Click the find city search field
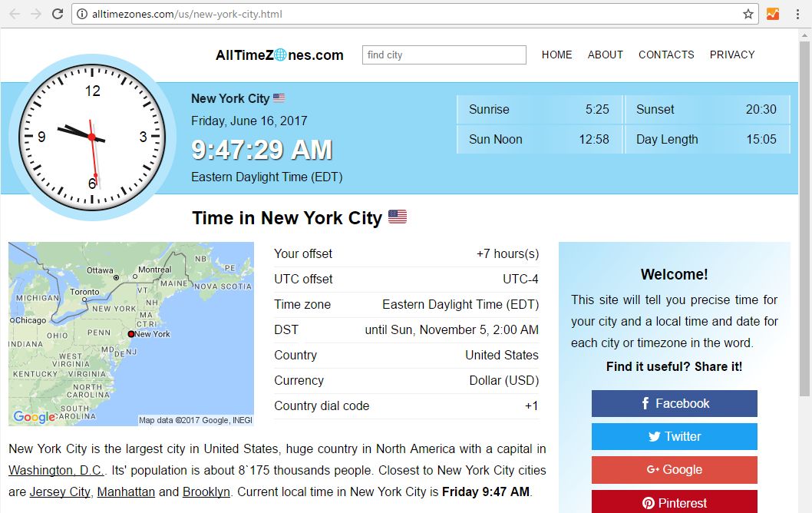 (x=444, y=55)
